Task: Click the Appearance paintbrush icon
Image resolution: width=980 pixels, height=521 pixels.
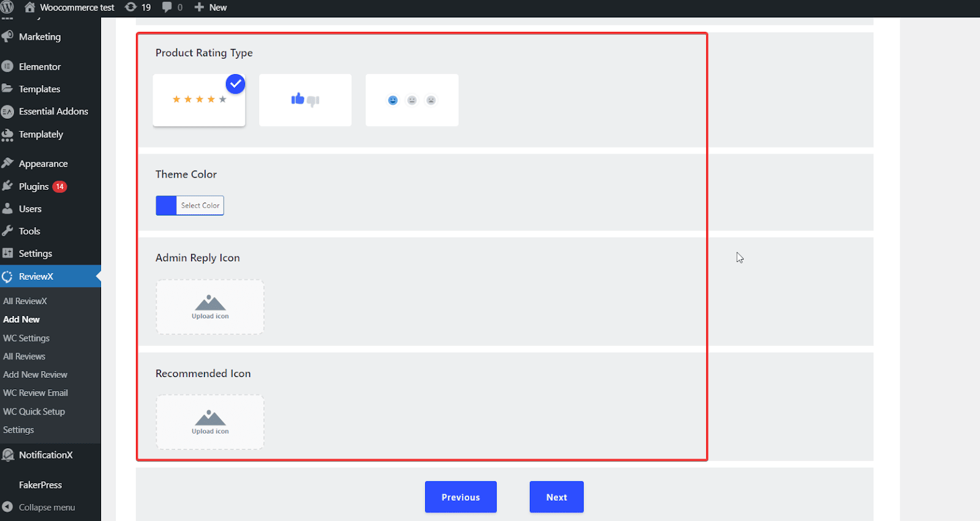Action: coord(7,163)
